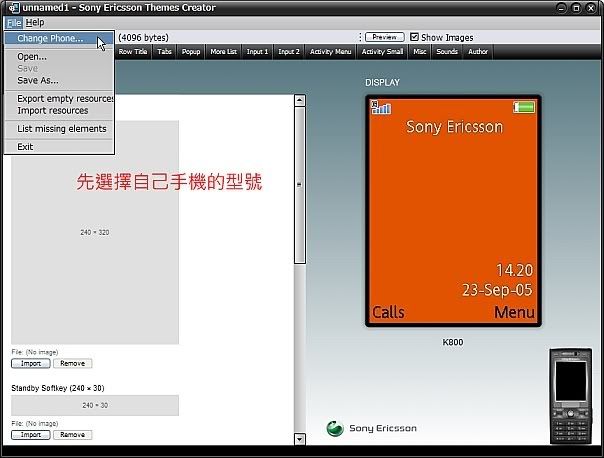Toggle the Show Images checkbox
The height and width of the screenshot is (458, 604).
coord(414,37)
